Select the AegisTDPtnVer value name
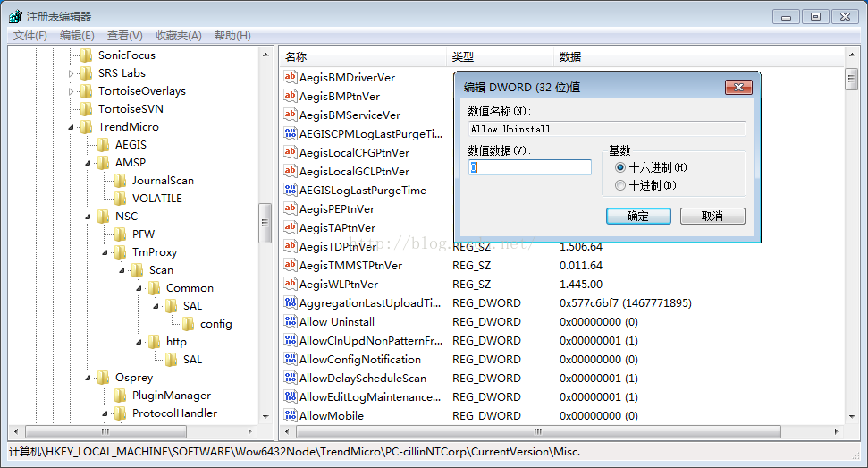The height and width of the screenshot is (468, 868). coord(338,246)
